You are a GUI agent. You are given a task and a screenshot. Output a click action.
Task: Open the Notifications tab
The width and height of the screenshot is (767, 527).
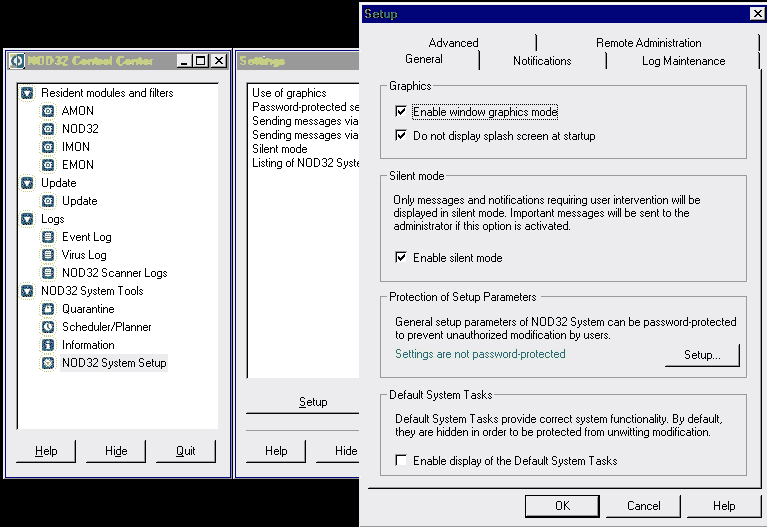tap(542, 61)
